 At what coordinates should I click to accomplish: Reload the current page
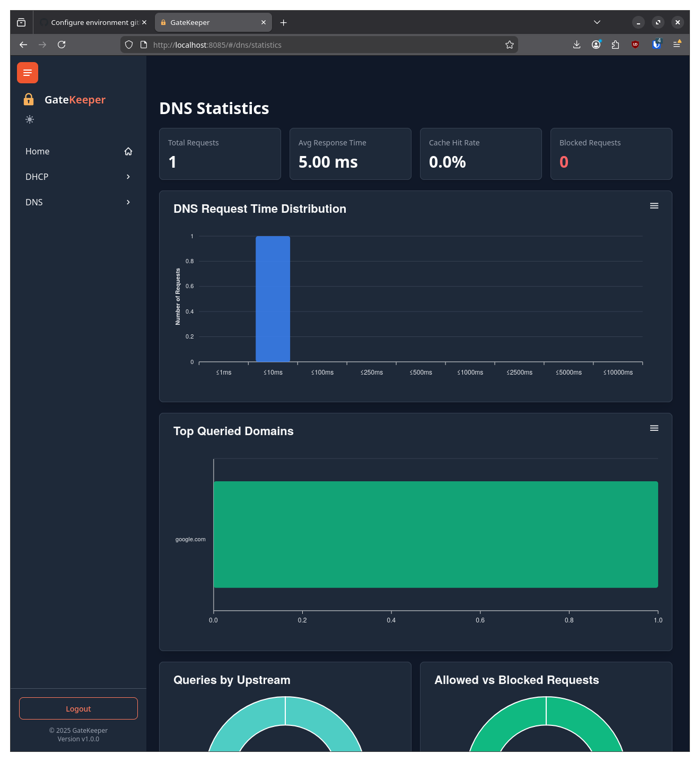[x=62, y=45]
